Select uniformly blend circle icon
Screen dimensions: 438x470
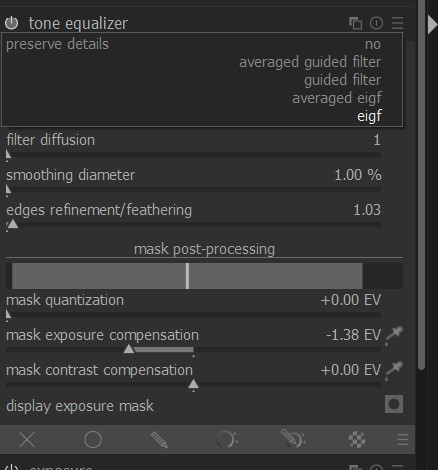tap(93, 440)
